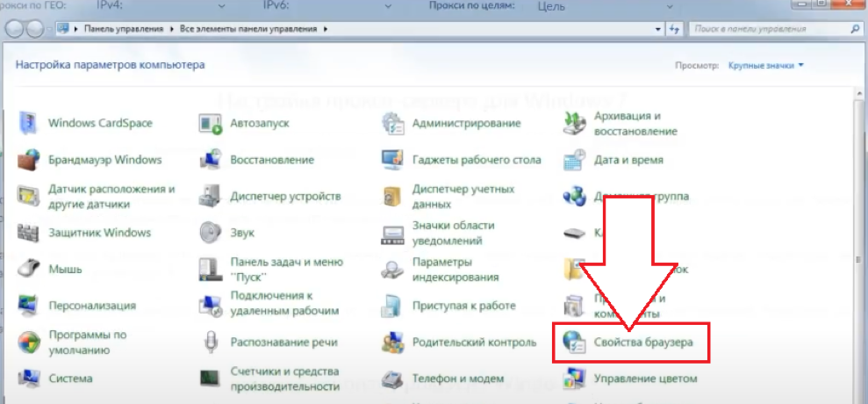Image resolution: width=868 pixels, height=404 pixels.
Task: Open Значки области уведомлений
Action: click(x=439, y=233)
